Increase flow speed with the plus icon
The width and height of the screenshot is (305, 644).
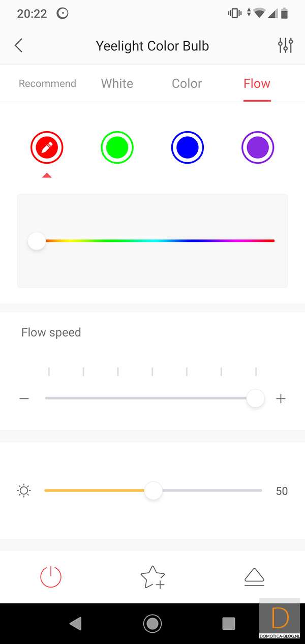coord(281,398)
